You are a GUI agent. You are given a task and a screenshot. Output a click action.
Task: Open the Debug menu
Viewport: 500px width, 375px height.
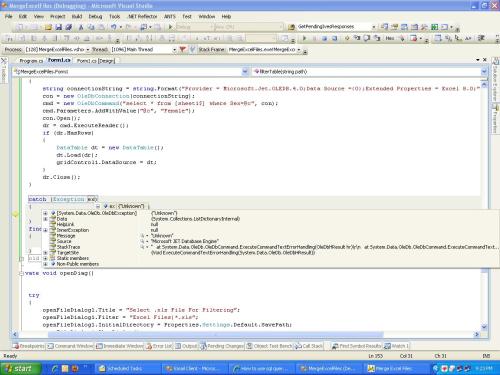(95, 16)
